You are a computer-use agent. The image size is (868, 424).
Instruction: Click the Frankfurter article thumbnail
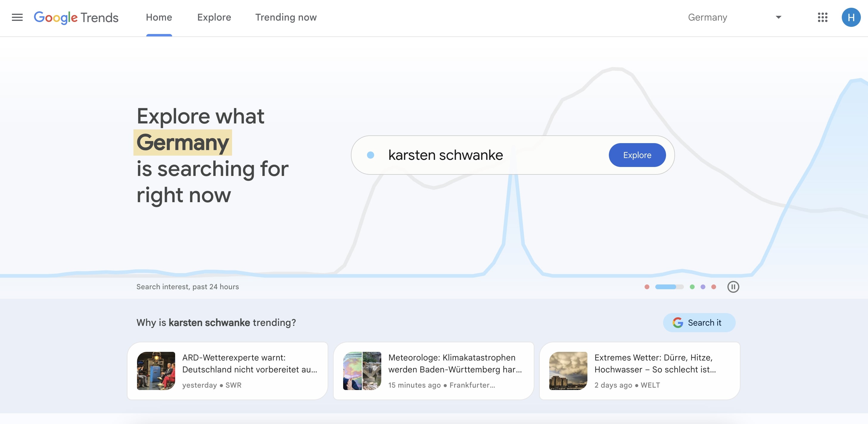point(362,371)
